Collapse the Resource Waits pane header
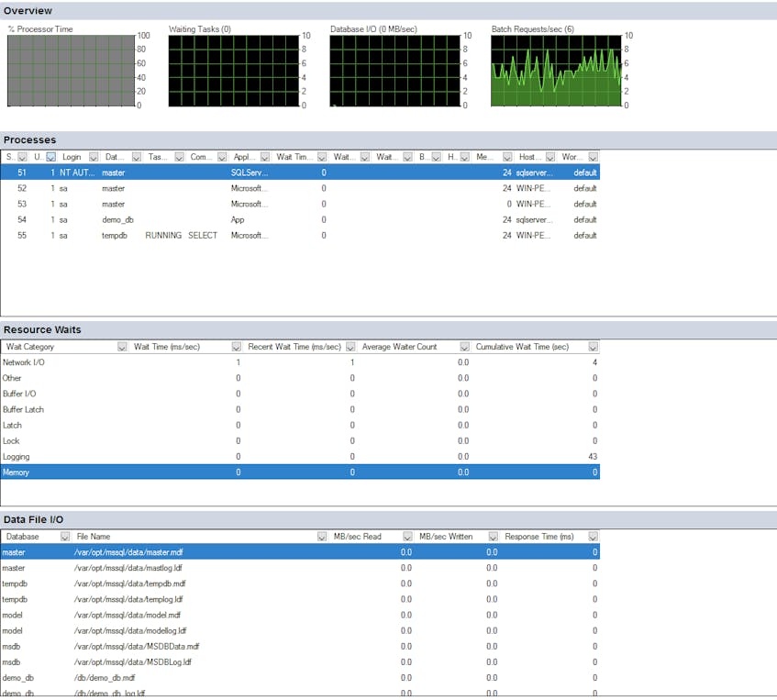The height and width of the screenshot is (700, 777). point(389,329)
